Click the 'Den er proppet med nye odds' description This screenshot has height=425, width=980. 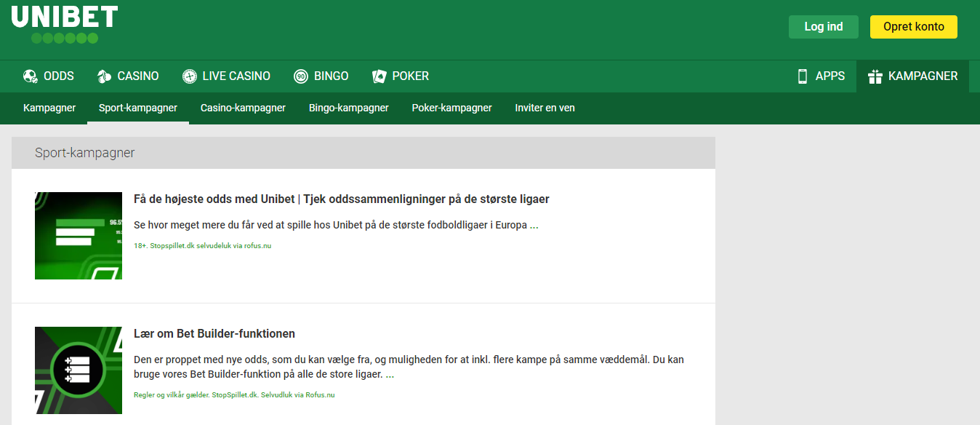[409, 368]
